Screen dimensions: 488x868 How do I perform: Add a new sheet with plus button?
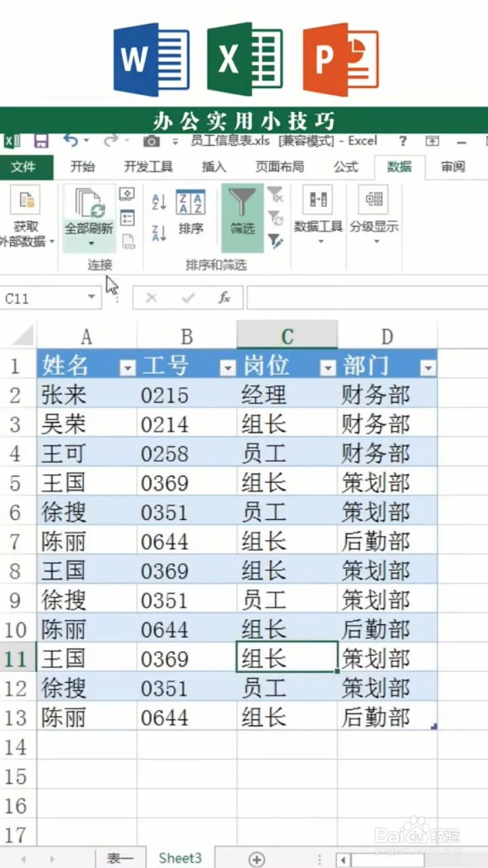256,859
